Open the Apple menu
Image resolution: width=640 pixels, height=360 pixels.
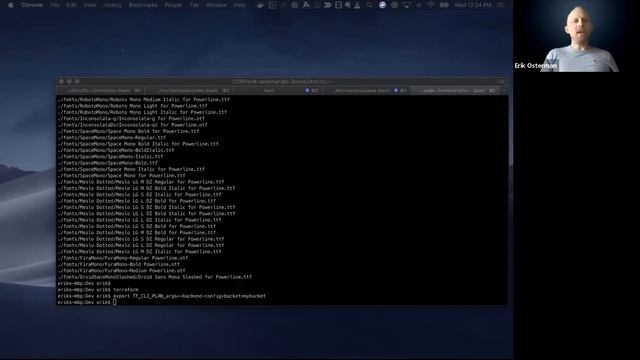(x=11, y=5)
